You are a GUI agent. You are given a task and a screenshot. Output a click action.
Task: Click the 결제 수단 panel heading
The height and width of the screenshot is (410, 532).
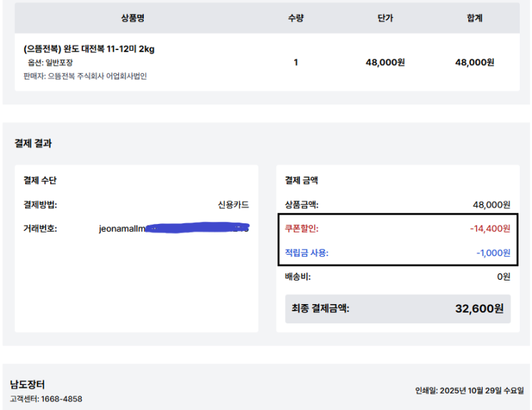click(40, 180)
